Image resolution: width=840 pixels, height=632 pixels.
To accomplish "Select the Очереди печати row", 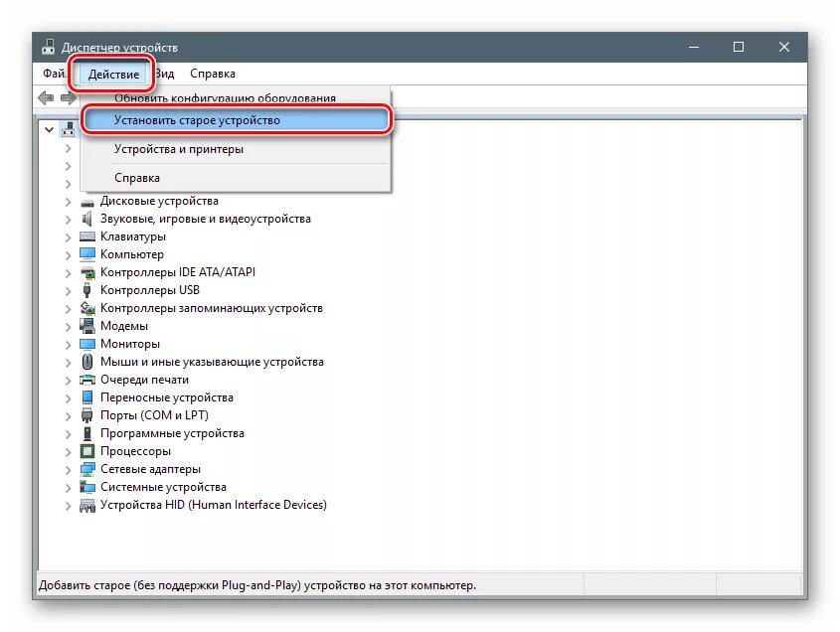I will point(144,380).
